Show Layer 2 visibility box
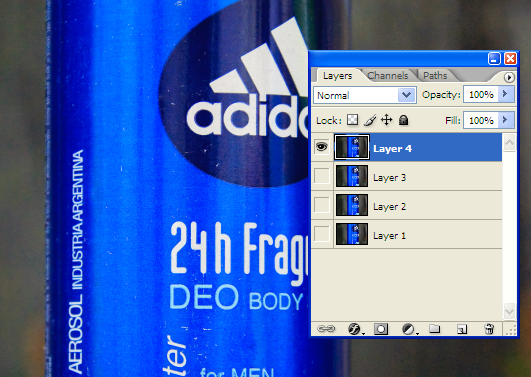This screenshot has width=531, height=377. point(322,205)
